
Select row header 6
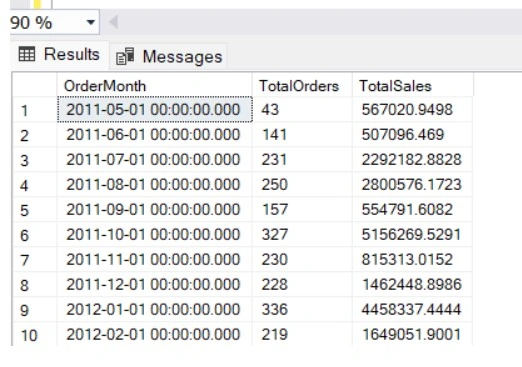pyautogui.click(x=35, y=235)
